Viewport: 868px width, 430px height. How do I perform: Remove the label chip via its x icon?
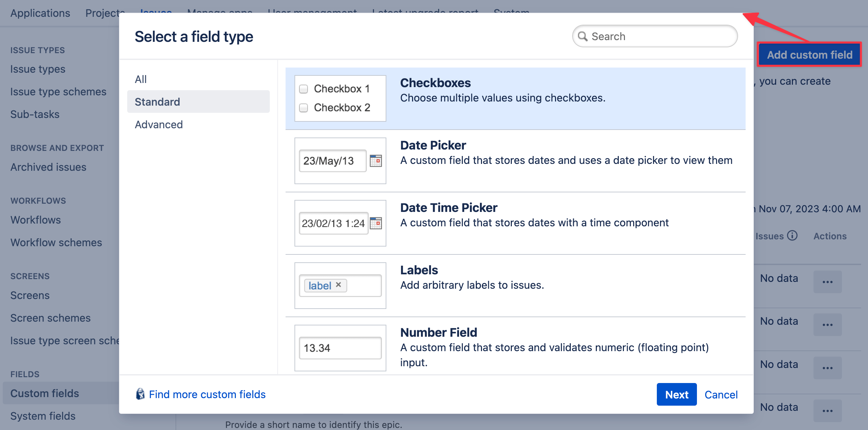point(339,285)
